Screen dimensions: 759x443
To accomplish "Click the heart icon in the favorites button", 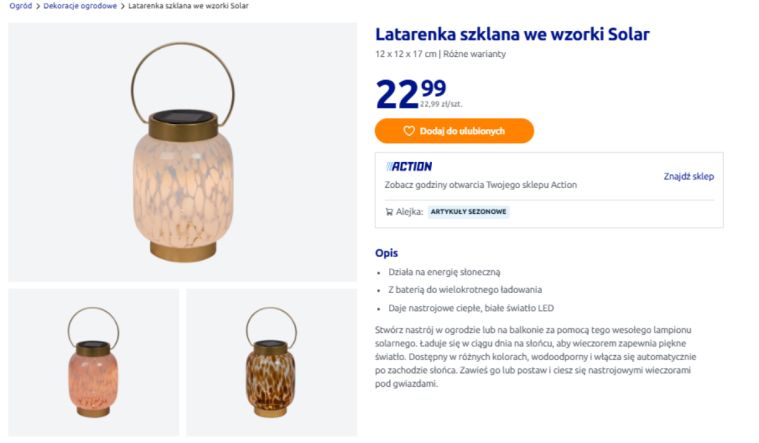I will (x=409, y=131).
